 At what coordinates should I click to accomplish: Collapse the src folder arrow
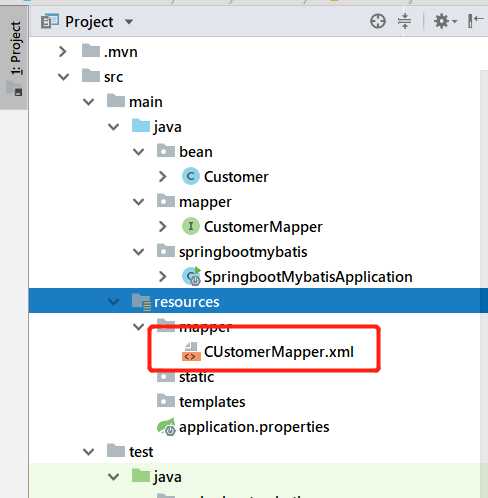(63, 77)
